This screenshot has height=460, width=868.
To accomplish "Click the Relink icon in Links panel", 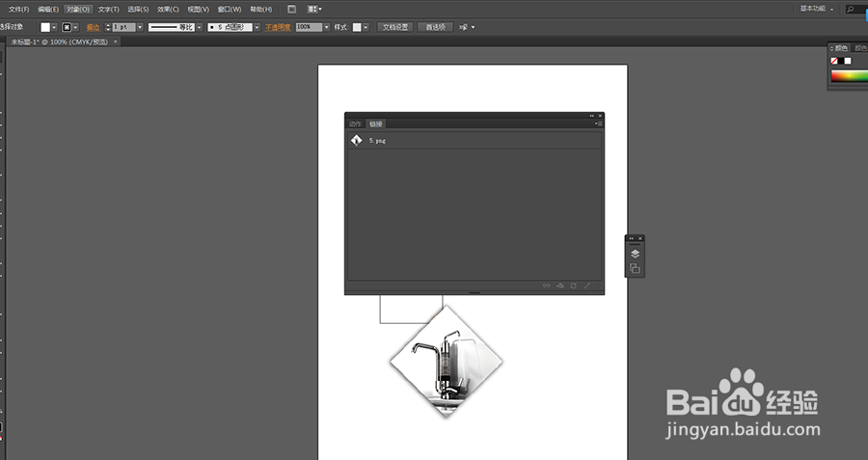I will click(x=547, y=286).
